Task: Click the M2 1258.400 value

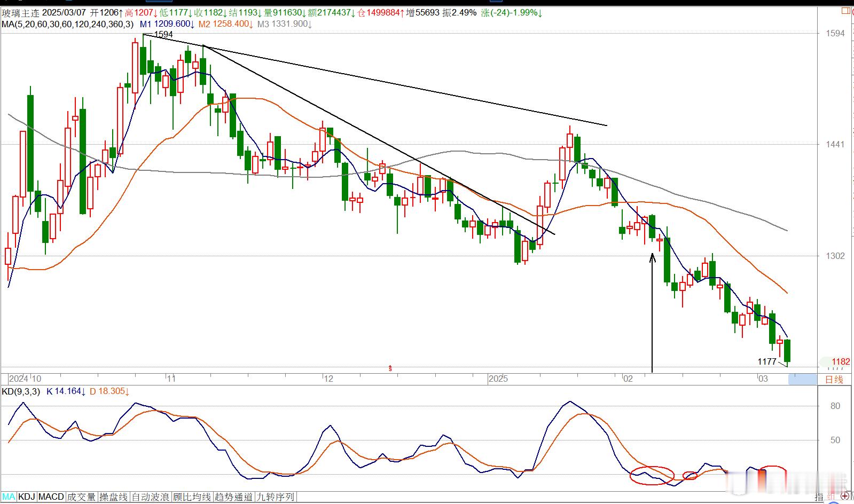Action: [225, 24]
